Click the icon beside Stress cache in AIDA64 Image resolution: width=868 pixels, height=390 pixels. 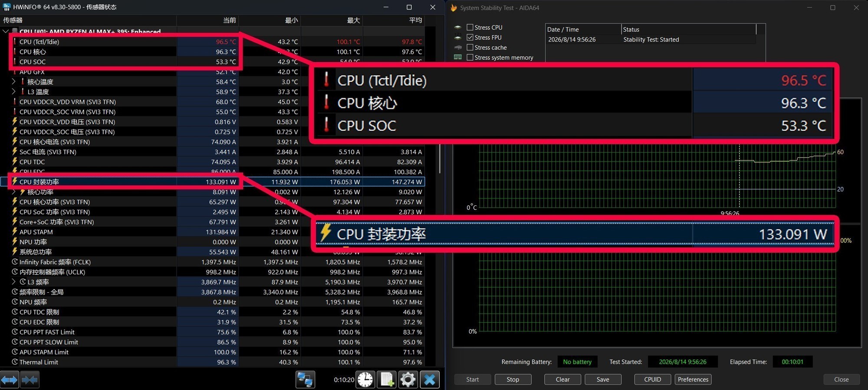458,47
